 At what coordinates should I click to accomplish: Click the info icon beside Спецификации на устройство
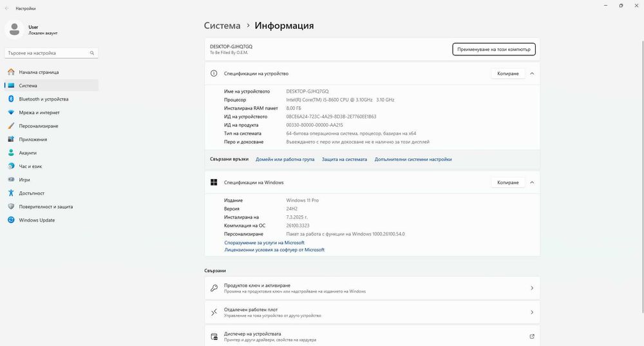[x=214, y=73]
